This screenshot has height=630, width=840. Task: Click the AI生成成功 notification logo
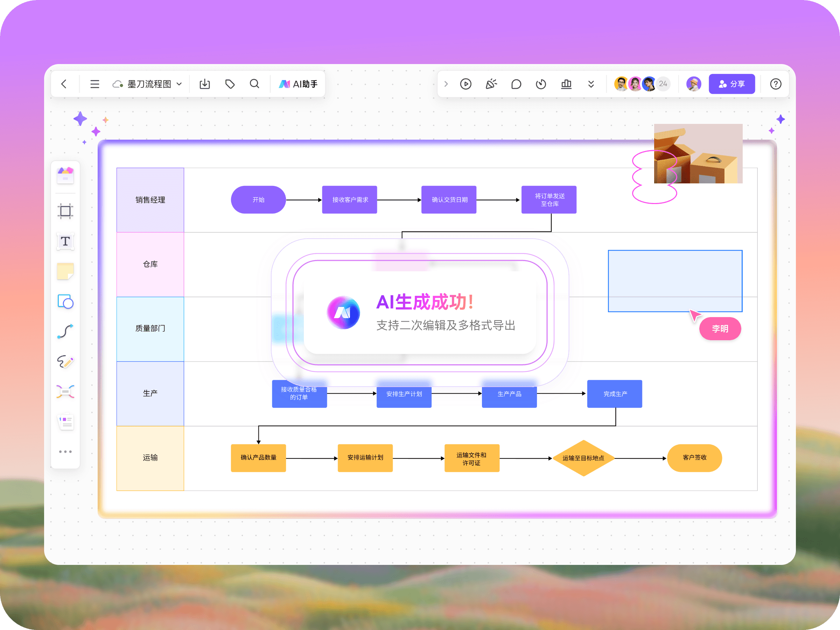tap(343, 313)
